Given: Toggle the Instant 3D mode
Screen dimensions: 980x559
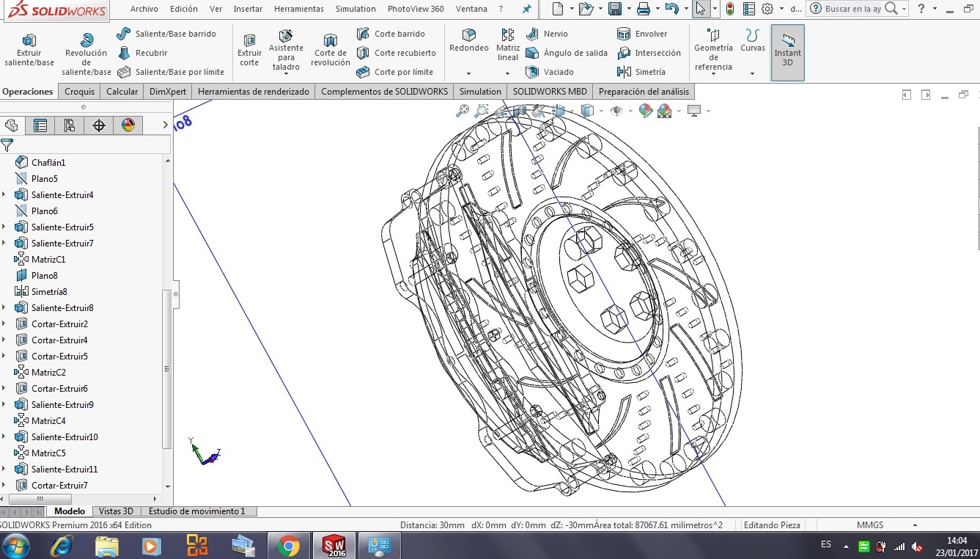Looking at the screenshot, I should 787,51.
